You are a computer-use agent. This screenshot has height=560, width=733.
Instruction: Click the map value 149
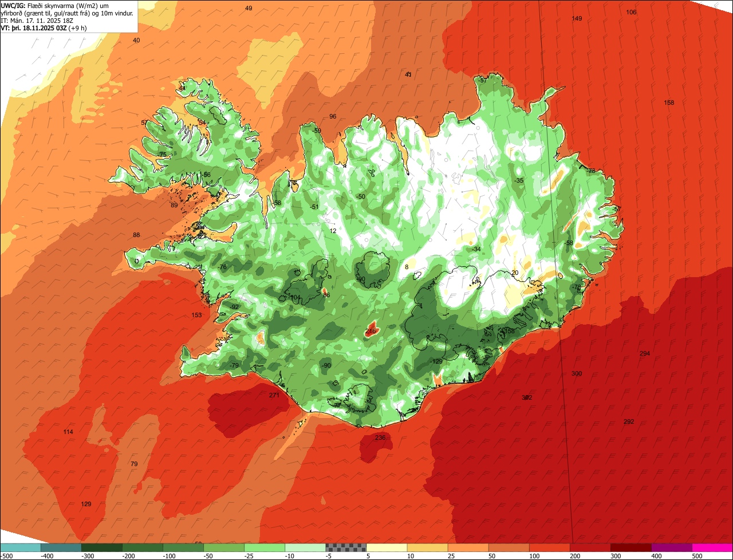[577, 19]
